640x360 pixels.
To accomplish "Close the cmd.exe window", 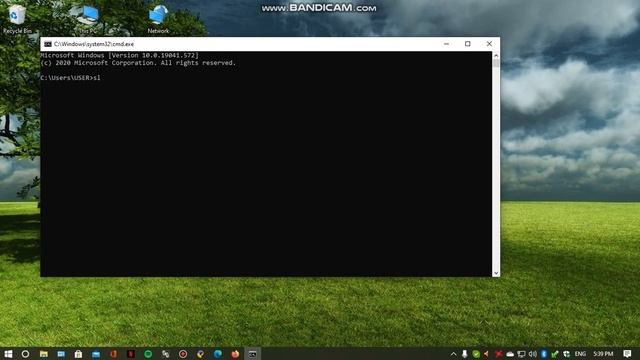I will [x=489, y=44].
